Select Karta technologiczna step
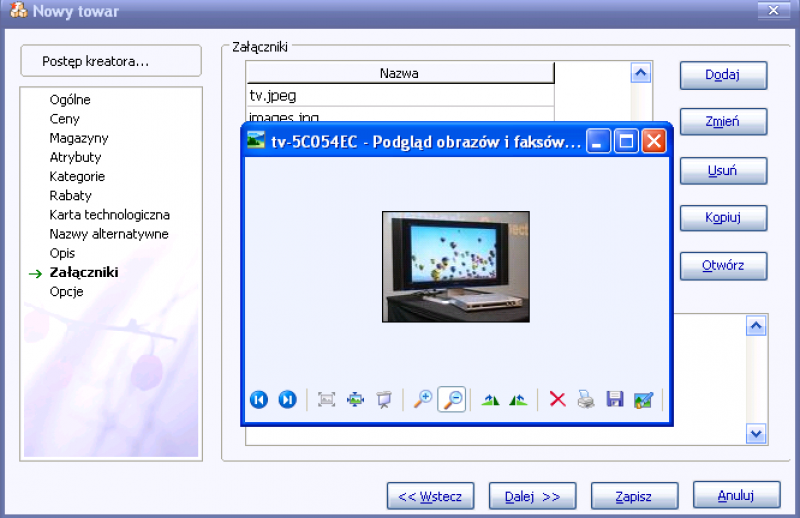 tap(109, 215)
